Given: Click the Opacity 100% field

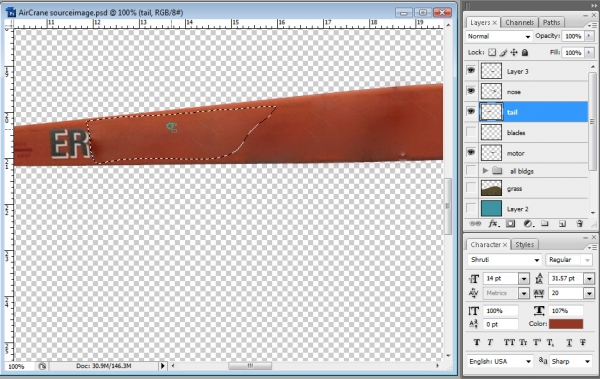Looking at the screenshot, I should 573,36.
